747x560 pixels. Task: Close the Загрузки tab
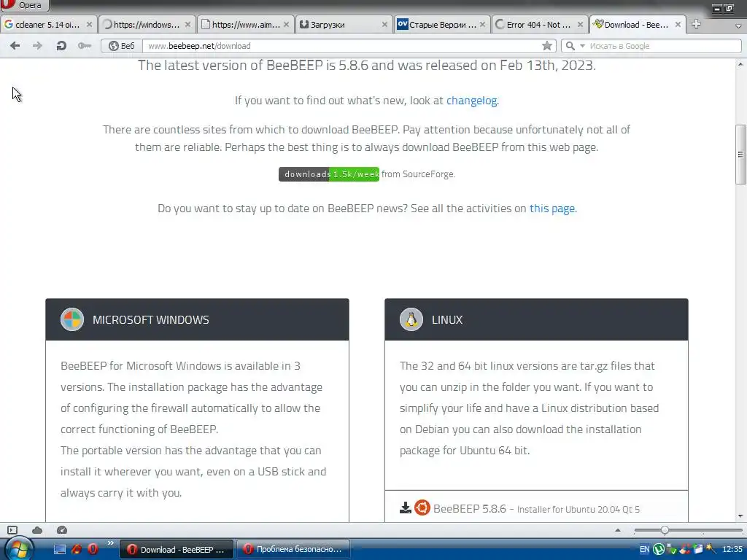click(384, 24)
